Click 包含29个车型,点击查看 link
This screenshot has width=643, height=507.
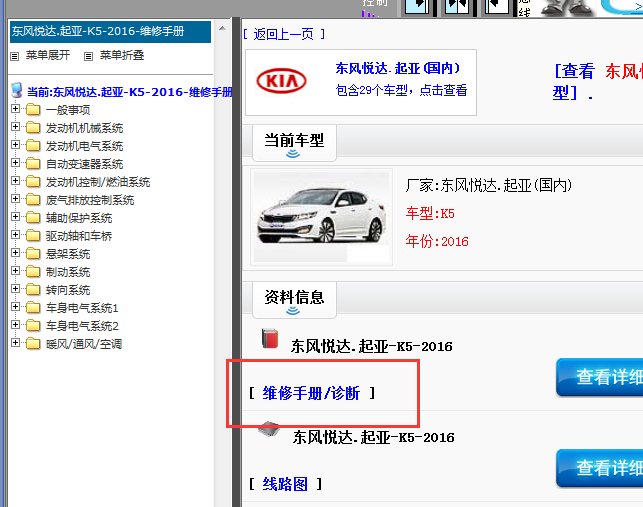(401, 90)
